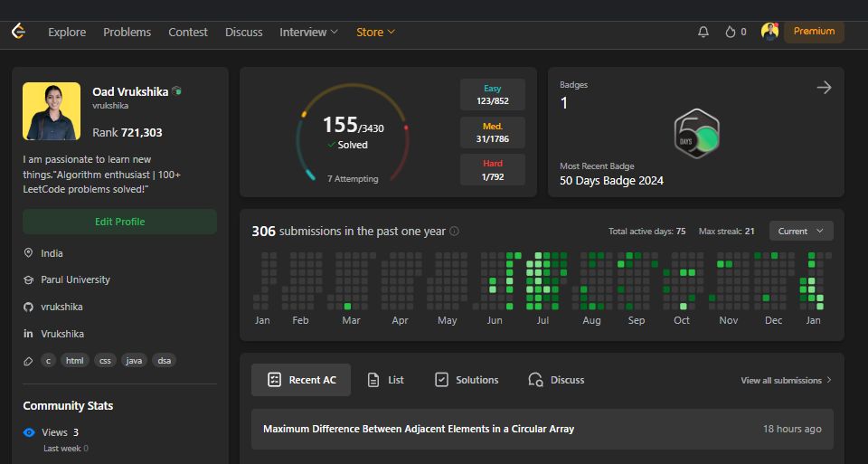
Task: Click the graduation cap icon for Parul University
Action: point(28,279)
